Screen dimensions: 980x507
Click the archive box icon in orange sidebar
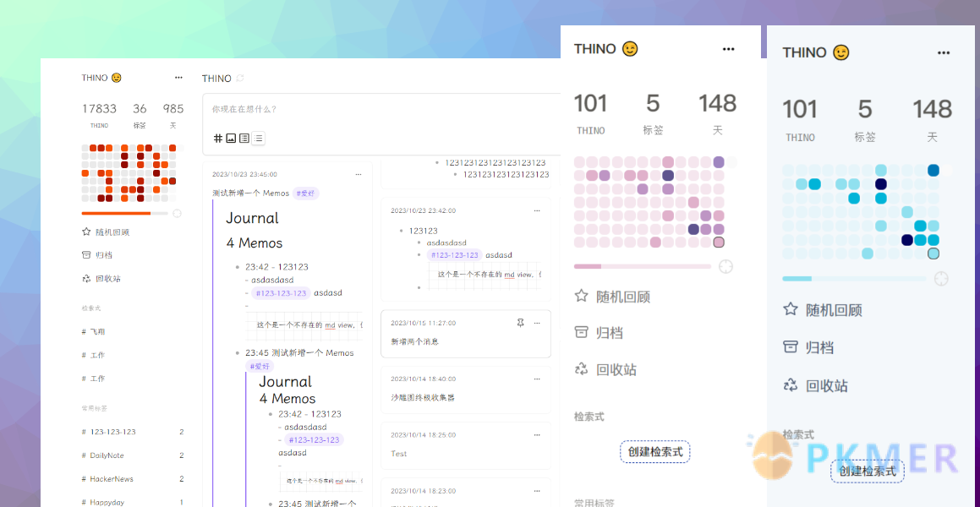[x=86, y=254]
